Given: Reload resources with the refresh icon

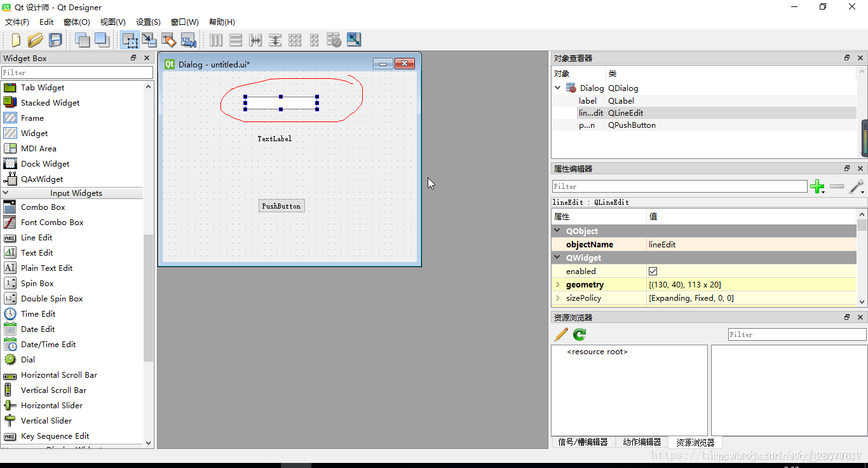Looking at the screenshot, I should click(x=579, y=334).
